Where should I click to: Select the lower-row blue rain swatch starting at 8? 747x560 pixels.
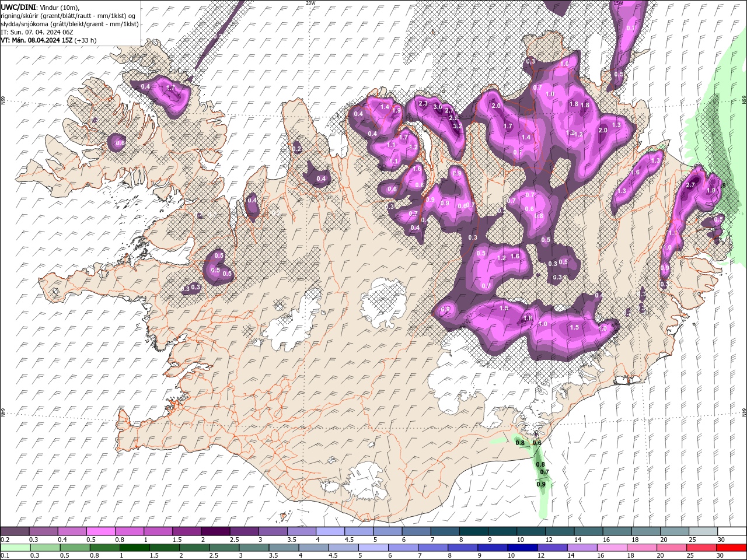[x=463, y=548]
